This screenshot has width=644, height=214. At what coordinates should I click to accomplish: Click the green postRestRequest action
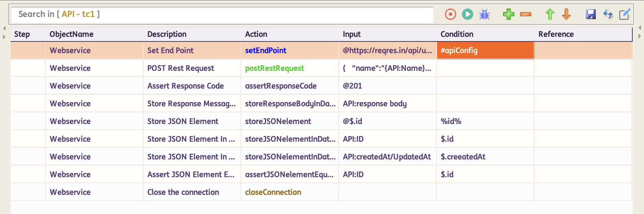coord(275,68)
